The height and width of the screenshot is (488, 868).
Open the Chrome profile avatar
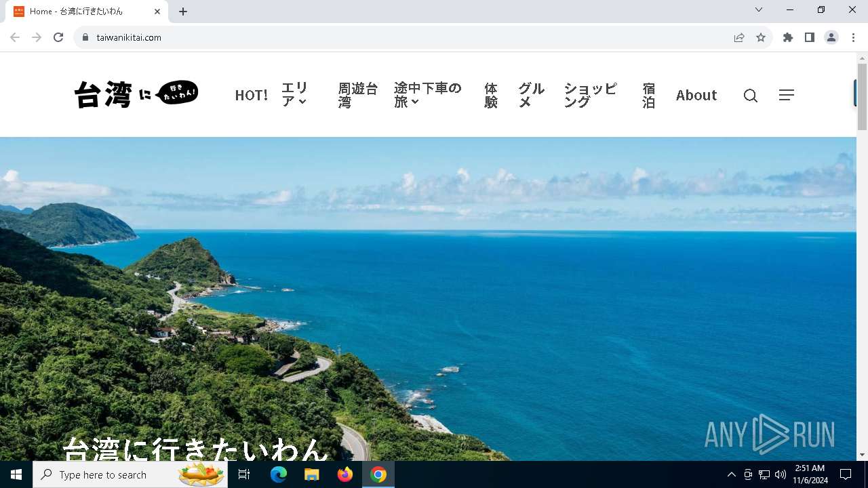click(831, 37)
